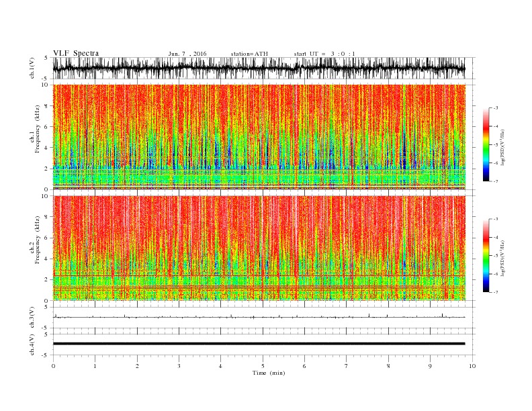Click inside the ch.2 frequency spectrogram
This screenshot has width=532, height=411.
click(259, 248)
